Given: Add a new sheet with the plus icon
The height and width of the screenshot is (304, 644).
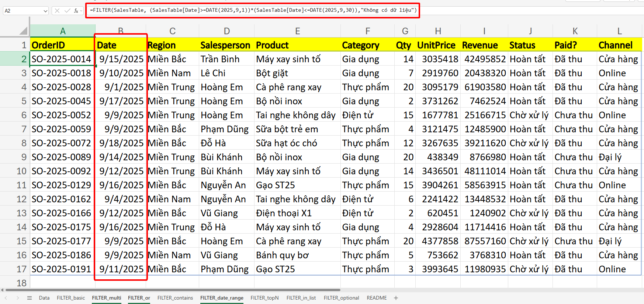Looking at the screenshot, I should [396, 298].
